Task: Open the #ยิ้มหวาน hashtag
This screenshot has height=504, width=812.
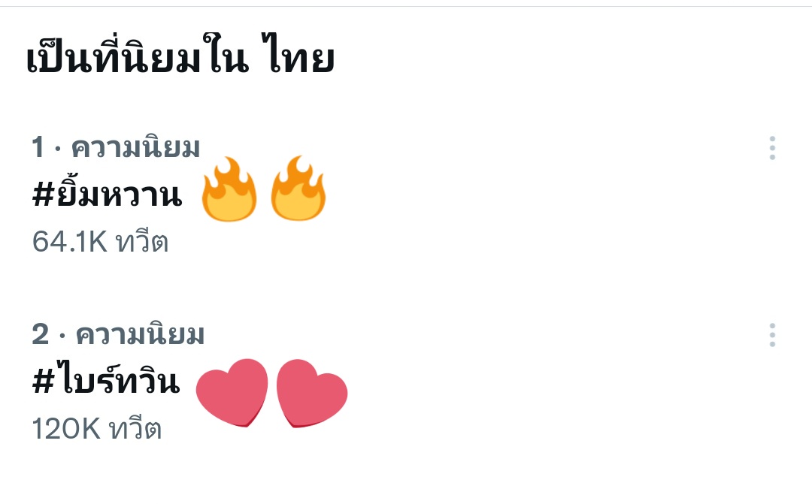Action: 108,194
